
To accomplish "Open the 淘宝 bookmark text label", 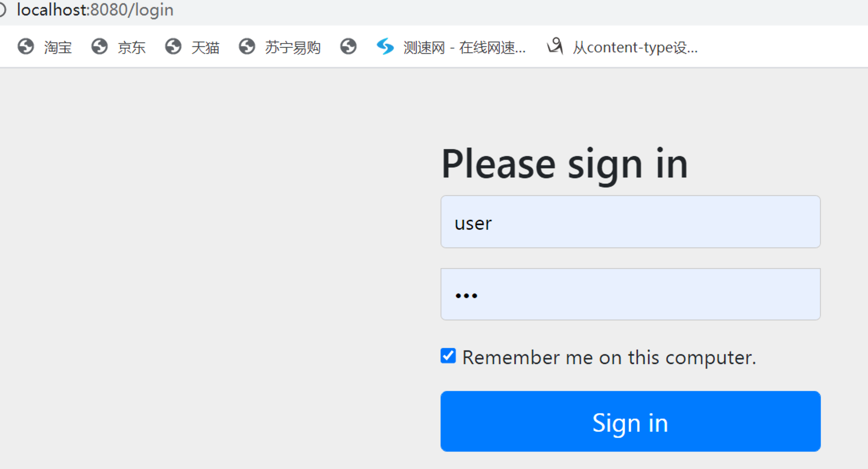I will (58, 47).
